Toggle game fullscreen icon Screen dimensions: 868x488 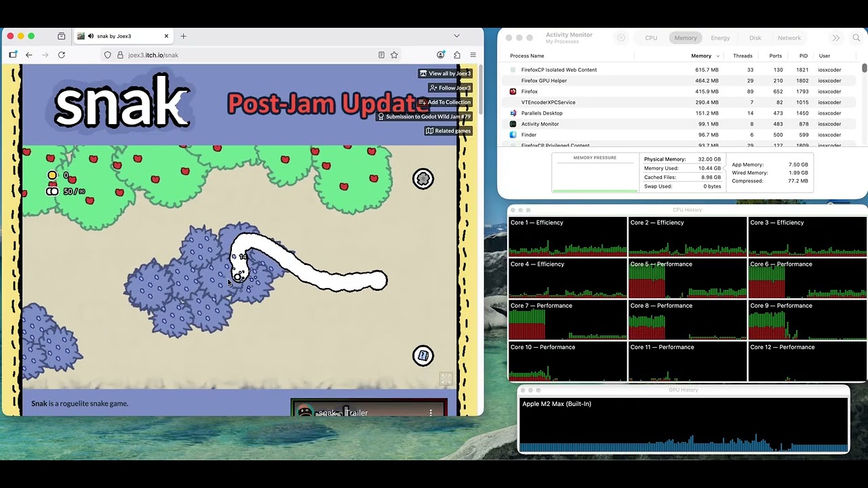(446, 379)
